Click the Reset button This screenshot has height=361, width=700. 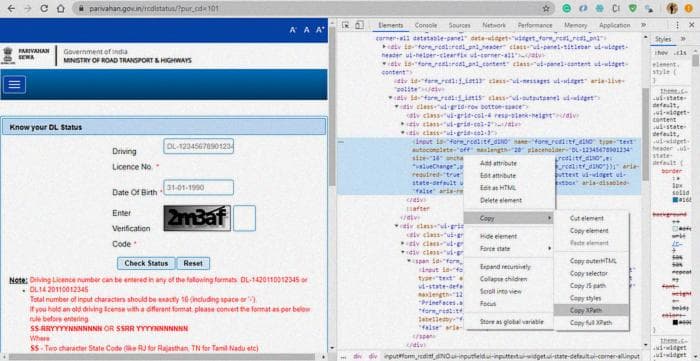[x=193, y=263]
